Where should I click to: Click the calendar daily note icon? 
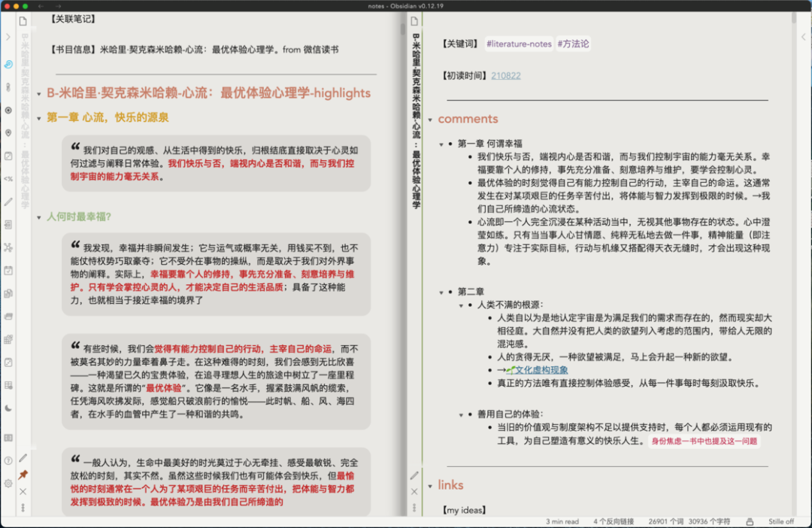(8, 270)
